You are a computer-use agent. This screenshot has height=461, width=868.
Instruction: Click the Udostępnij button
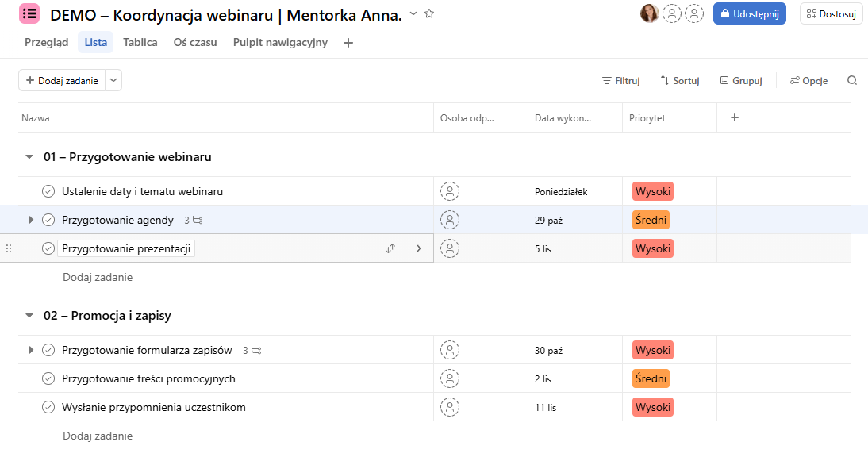(x=750, y=13)
